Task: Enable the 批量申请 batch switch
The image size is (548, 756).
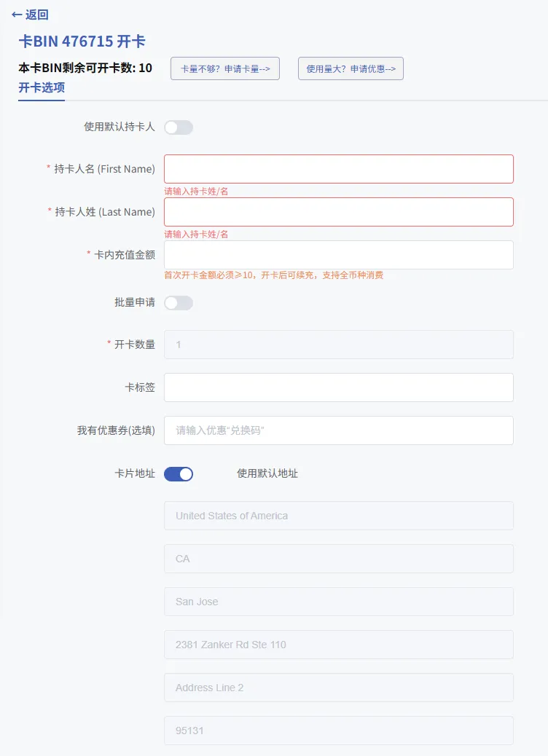Action: click(179, 303)
